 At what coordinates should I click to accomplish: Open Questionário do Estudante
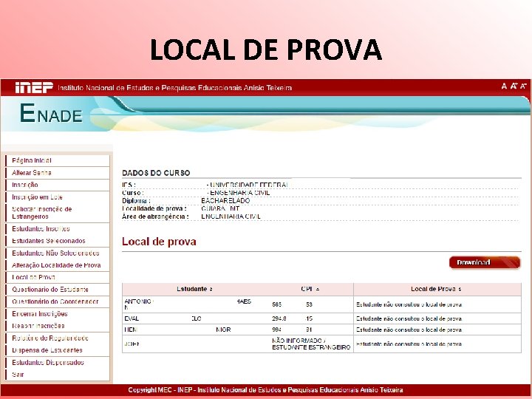point(50,290)
